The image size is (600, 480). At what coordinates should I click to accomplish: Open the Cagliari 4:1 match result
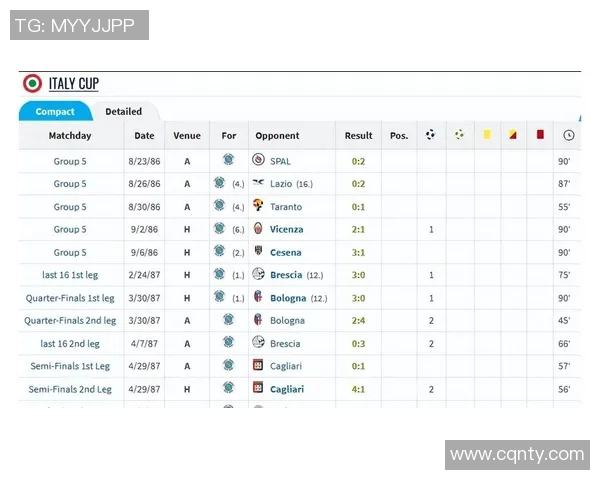point(358,389)
